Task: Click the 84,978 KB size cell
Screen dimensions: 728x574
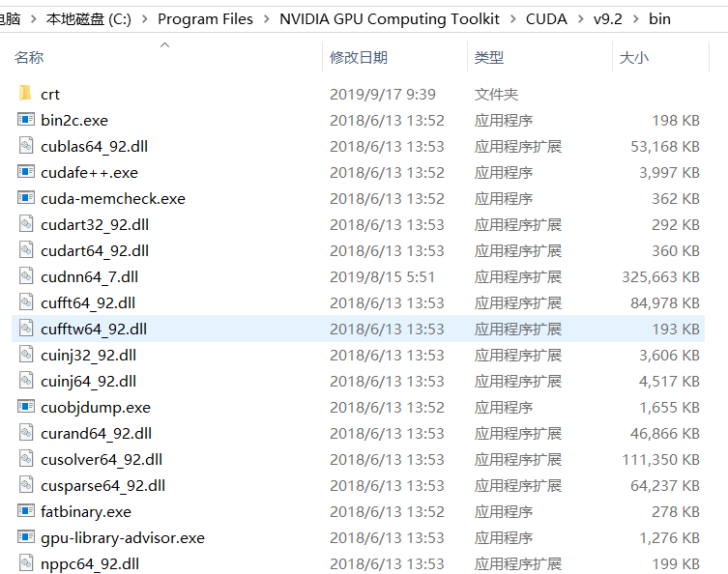Action: coord(665,302)
